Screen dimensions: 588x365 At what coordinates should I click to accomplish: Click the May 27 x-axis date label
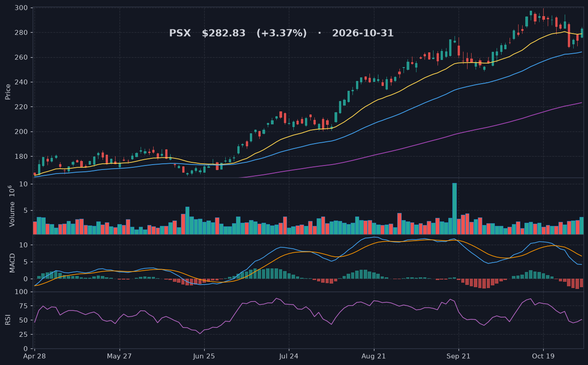point(120,357)
